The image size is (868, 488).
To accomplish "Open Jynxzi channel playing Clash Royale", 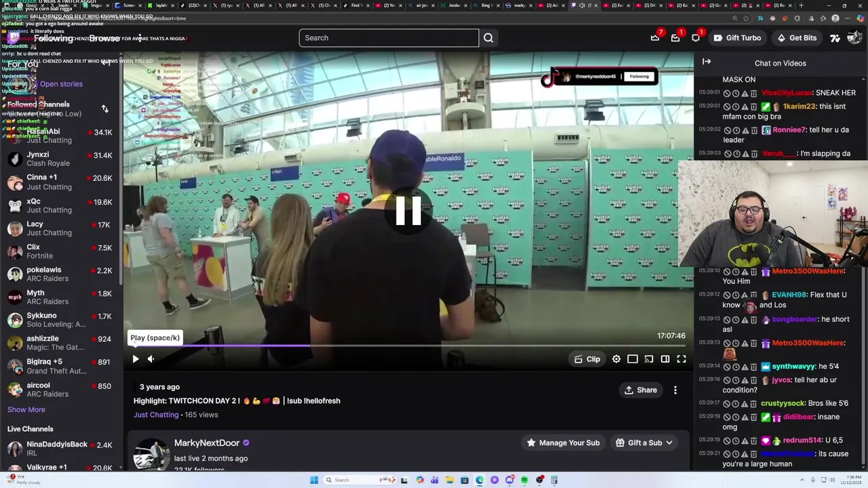I will (61, 159).
